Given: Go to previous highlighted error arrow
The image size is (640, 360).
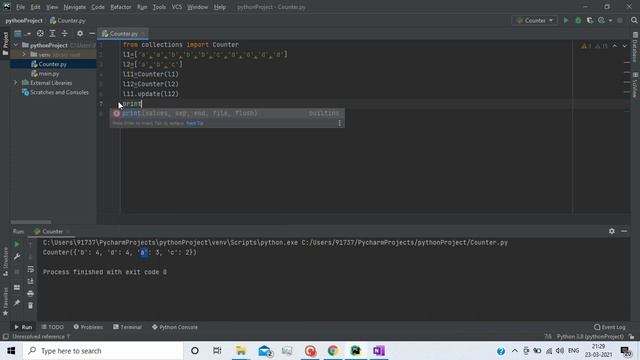Looking at the screenshot, I should pyautogui.click(x=615, y=46).
